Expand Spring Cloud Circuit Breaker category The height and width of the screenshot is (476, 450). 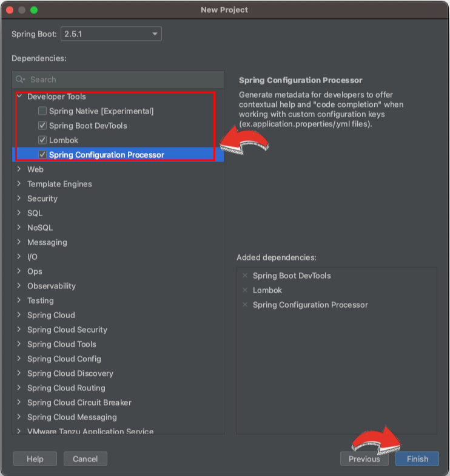(19, 402)
